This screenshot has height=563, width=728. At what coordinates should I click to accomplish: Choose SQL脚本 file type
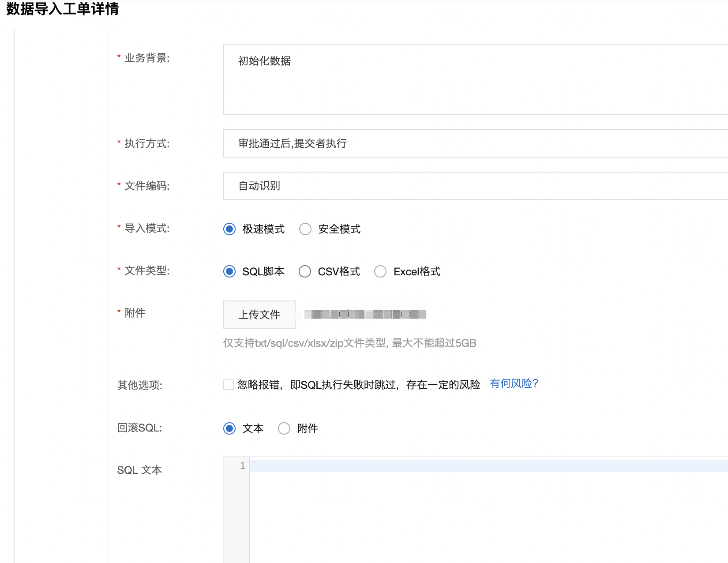click(229, 271)
